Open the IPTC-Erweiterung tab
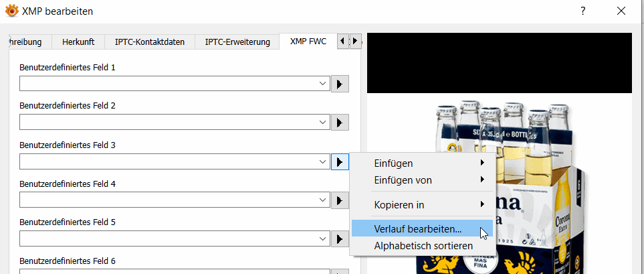Screen dimensions: 644x274 (237, 42)
